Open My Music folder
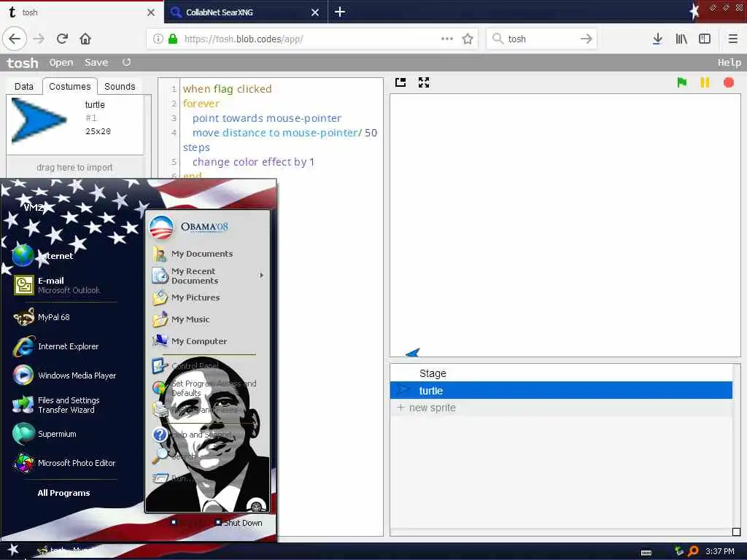The height and width of the screenshot is (560, 747). pyautogui.click(x=207, y=319)
